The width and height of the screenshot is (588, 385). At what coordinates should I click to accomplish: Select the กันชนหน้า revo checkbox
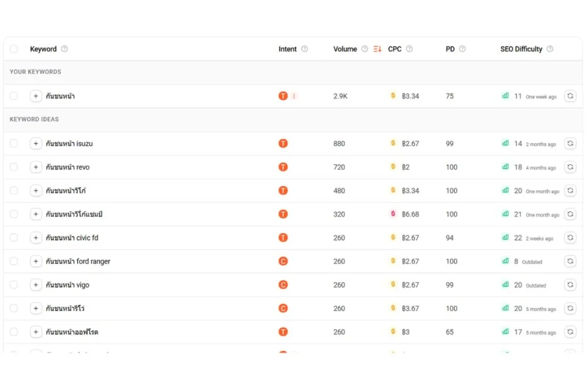(x=14, y=167)
